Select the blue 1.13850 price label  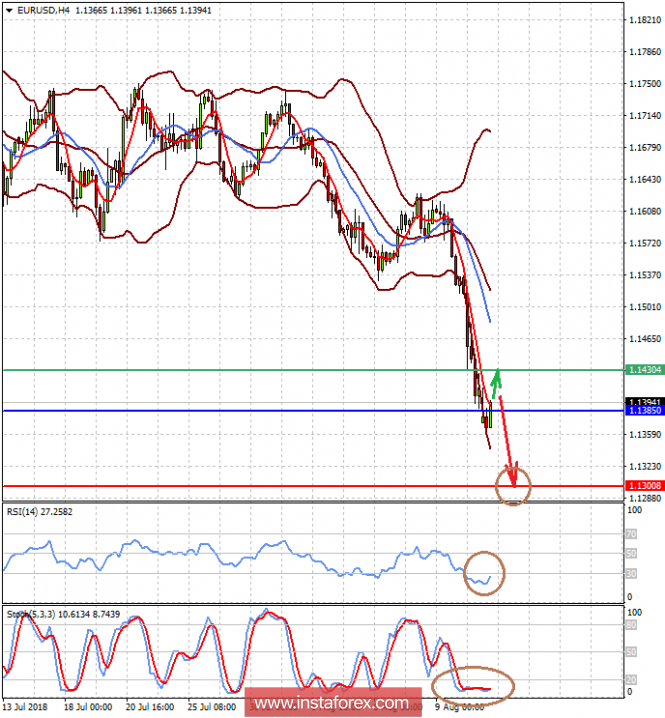coord(645,411)
